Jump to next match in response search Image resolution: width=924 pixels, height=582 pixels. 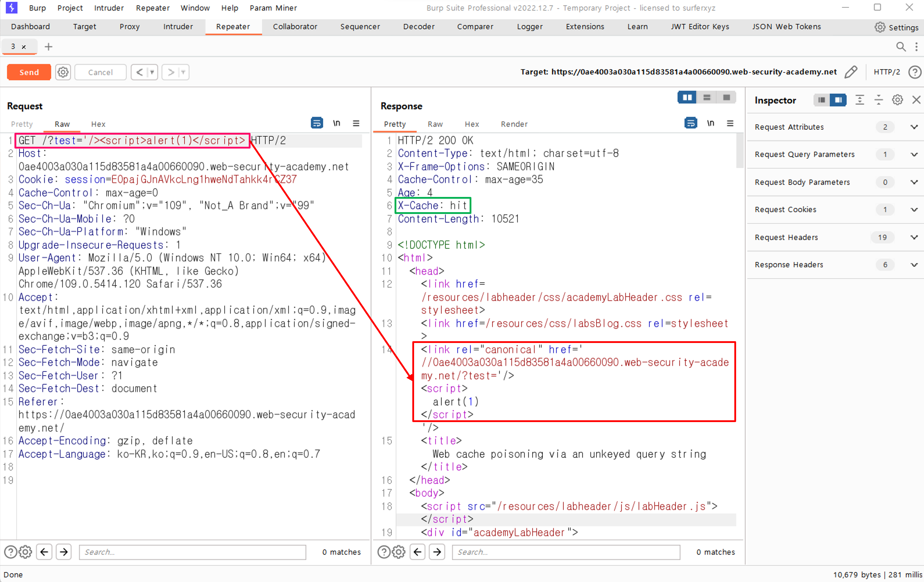[x=437, y=552]
